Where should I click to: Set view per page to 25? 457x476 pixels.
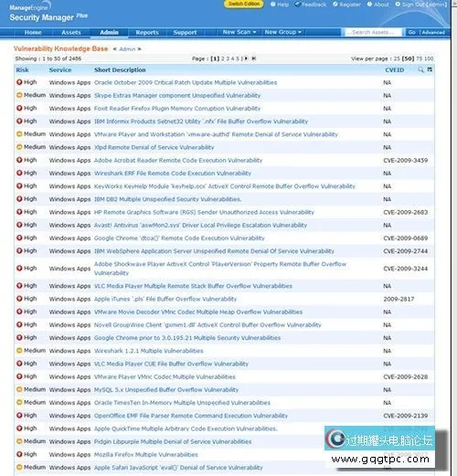click(x=397, y=58)
